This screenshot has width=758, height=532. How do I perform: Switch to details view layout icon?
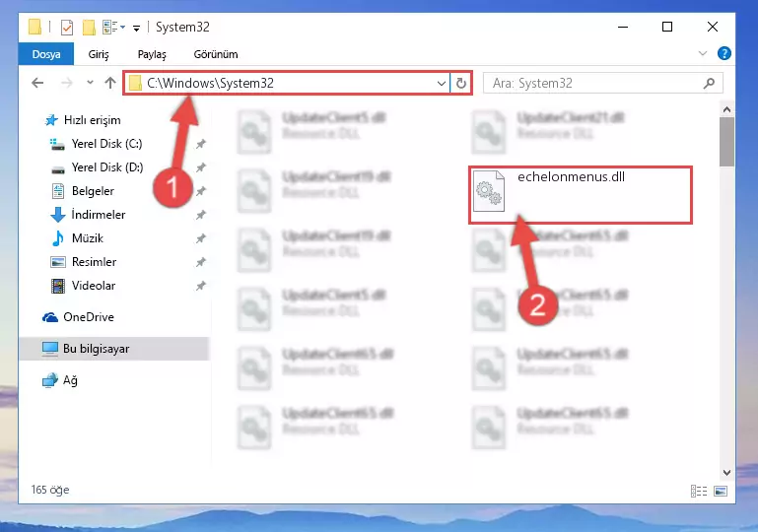699,491
